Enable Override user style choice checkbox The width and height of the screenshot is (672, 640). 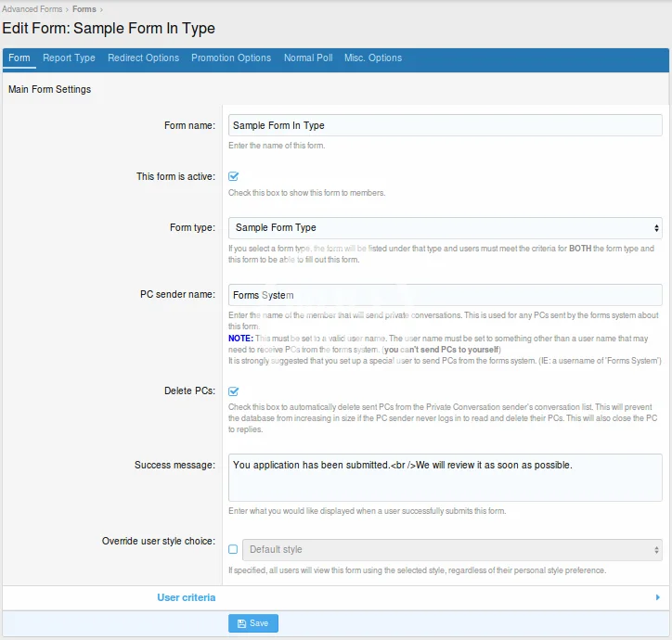tap(233, 549)
